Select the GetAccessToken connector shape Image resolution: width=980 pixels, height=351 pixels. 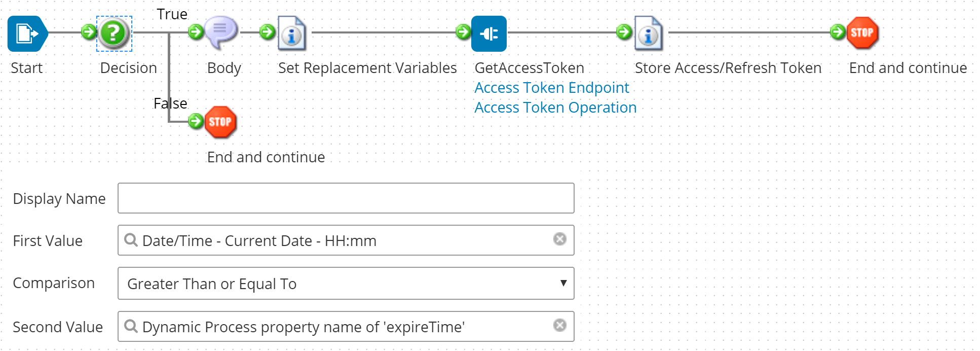(x=488, y=33)
